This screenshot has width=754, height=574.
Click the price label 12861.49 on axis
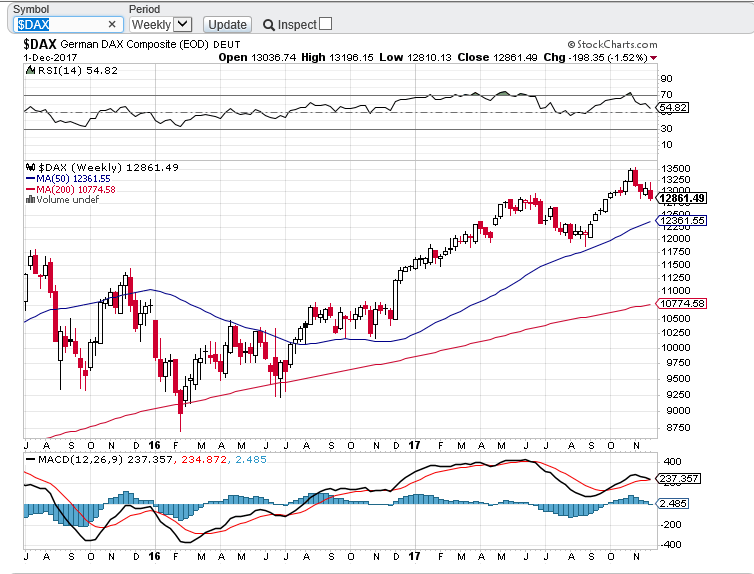(681, 198)
